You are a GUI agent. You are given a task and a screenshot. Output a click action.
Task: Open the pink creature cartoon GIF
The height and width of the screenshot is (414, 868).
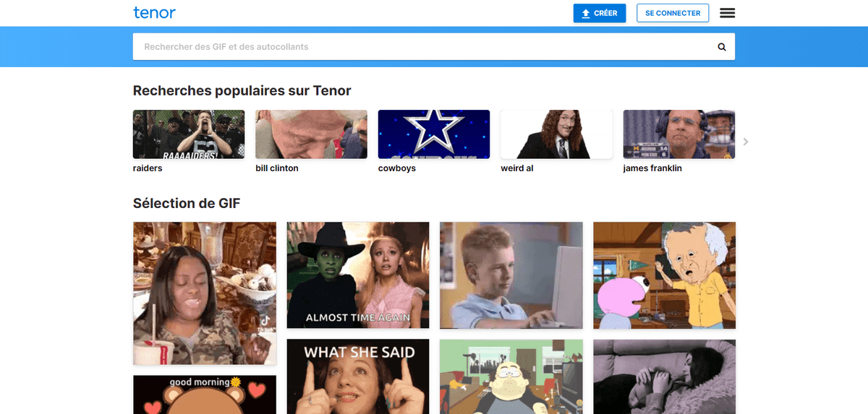(665, 275)
